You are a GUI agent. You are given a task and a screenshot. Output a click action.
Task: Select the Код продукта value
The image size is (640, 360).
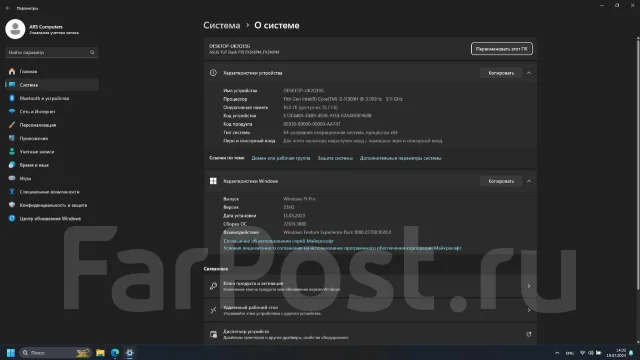pyautogui.click(x=311, y=124)
